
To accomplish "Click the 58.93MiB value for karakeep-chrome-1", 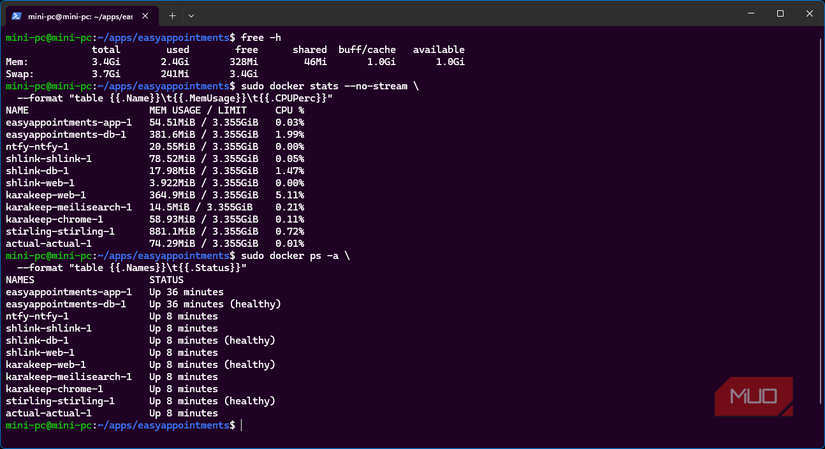I will pyautogui.click(x=172, y=219).
